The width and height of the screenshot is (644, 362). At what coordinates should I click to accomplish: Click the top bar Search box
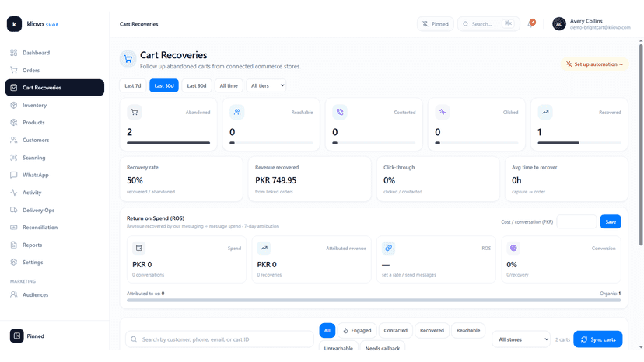(488, 24)
